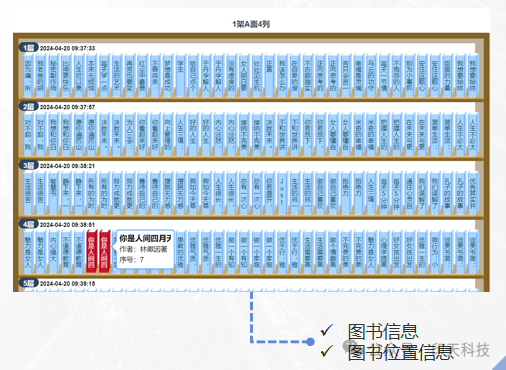Viewport: 506px width, 370px height.
Task: Pick the Just book spine on layer 3
Action: tap(282, 193)
